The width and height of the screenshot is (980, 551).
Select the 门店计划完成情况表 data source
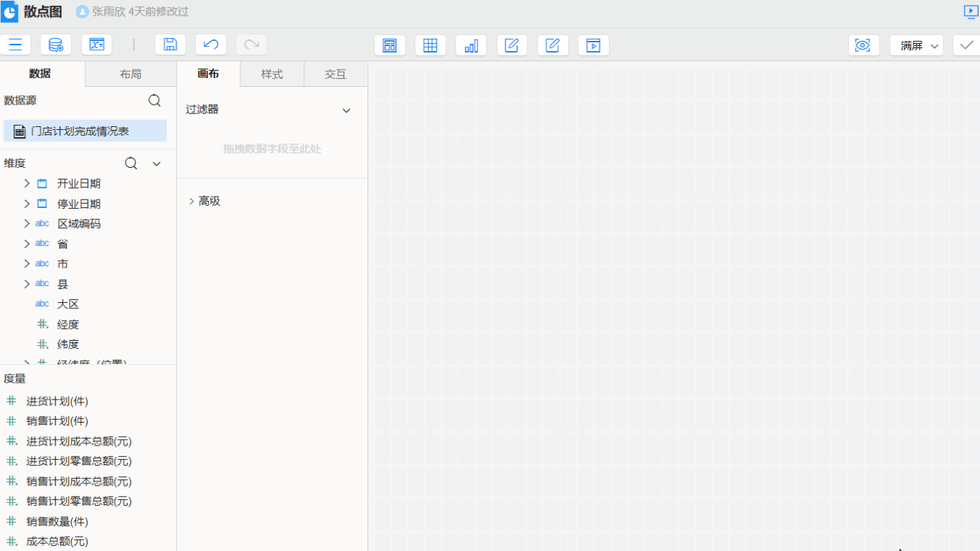pos(80,131)
